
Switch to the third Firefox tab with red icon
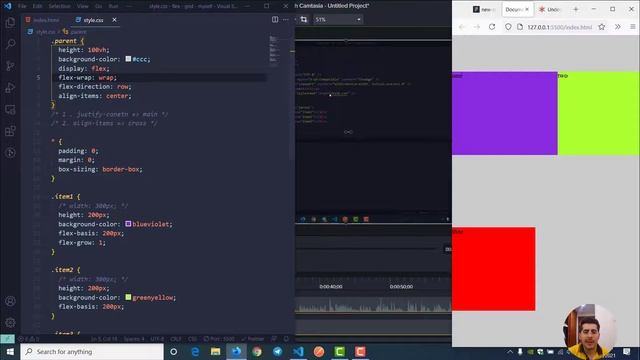549,9
